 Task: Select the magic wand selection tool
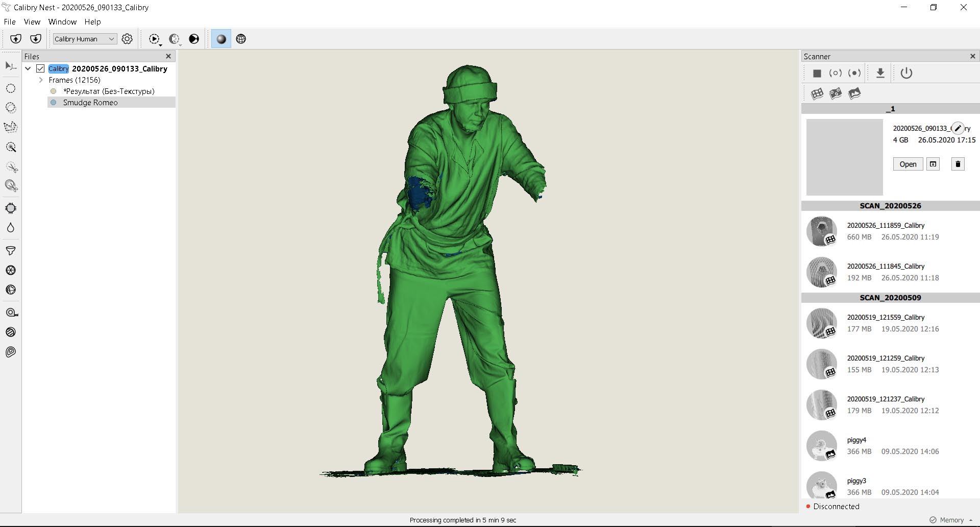click(11, 147)
